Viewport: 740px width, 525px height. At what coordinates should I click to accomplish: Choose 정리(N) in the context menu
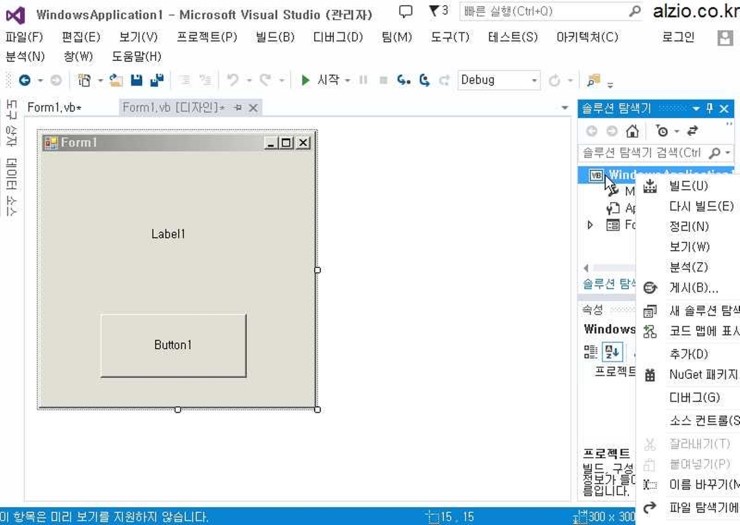[689, 227]
